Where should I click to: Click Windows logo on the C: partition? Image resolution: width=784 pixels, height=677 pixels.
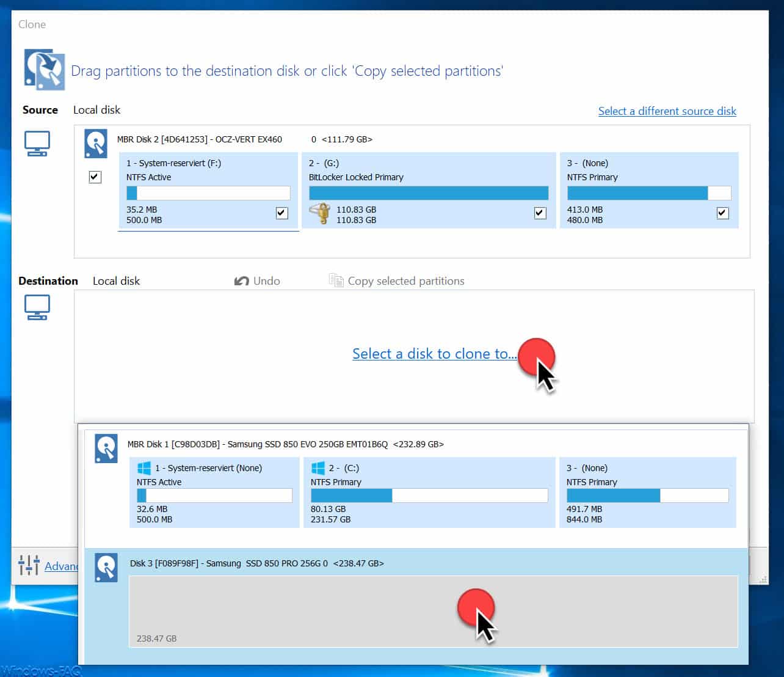point(318,468)
